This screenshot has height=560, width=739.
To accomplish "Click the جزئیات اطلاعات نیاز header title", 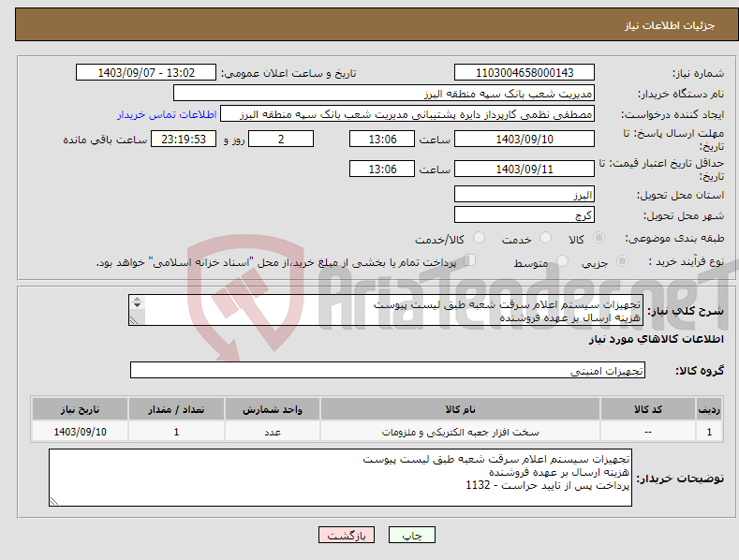I will click(670, 25).
